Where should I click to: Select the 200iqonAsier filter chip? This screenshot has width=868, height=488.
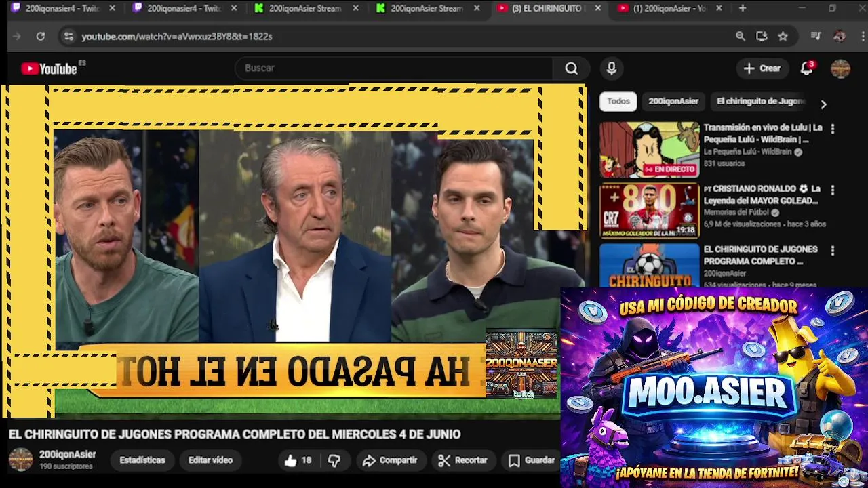pyautogui.click(x=673, y=101)
